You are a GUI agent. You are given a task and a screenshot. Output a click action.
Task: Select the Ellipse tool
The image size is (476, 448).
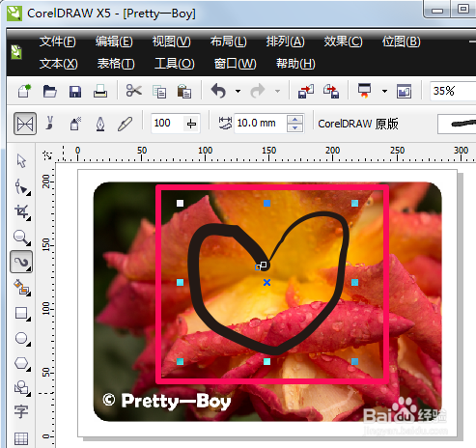coord(22,338)
